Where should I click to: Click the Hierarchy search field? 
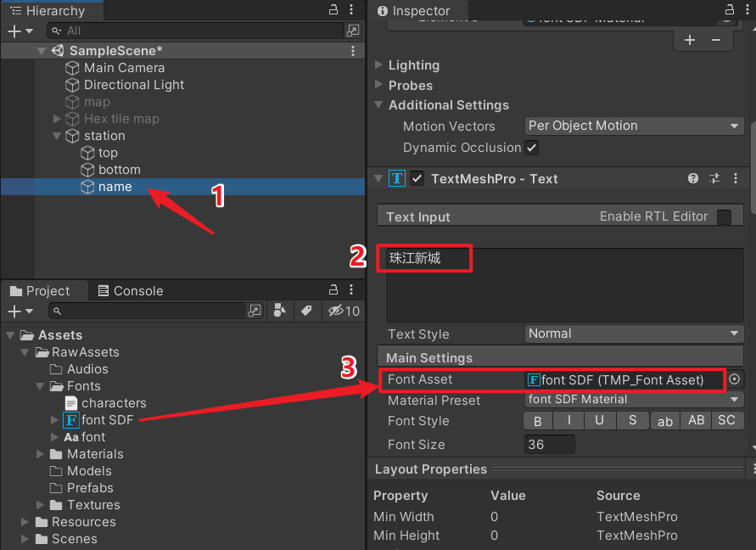click(x=195, y=31)
